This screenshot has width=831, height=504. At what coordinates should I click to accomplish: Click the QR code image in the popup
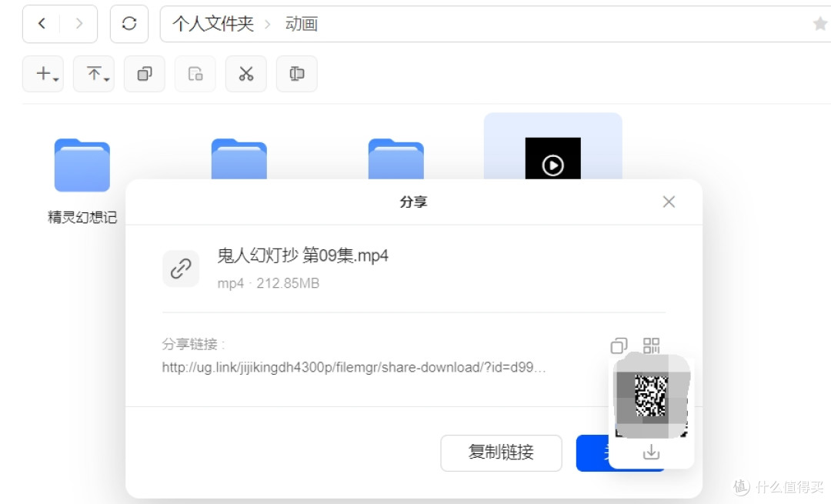tap(652, 396)
